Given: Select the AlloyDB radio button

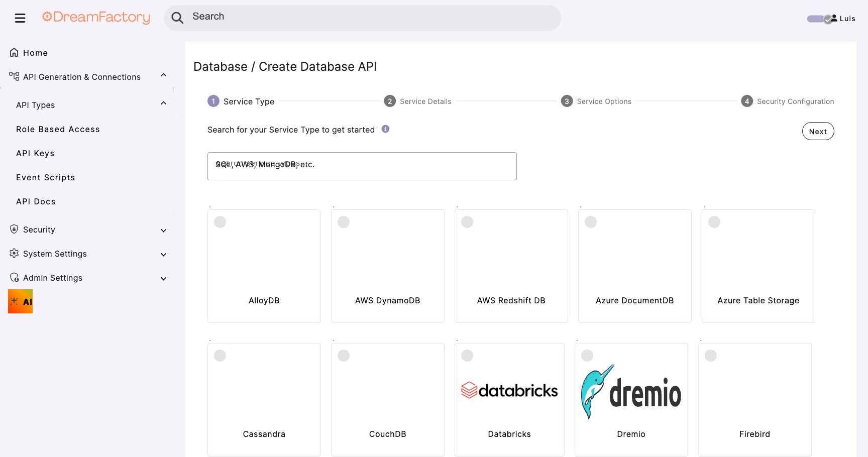Looking at the screenshot, I should pyautogui.click(x=220, y=221).
